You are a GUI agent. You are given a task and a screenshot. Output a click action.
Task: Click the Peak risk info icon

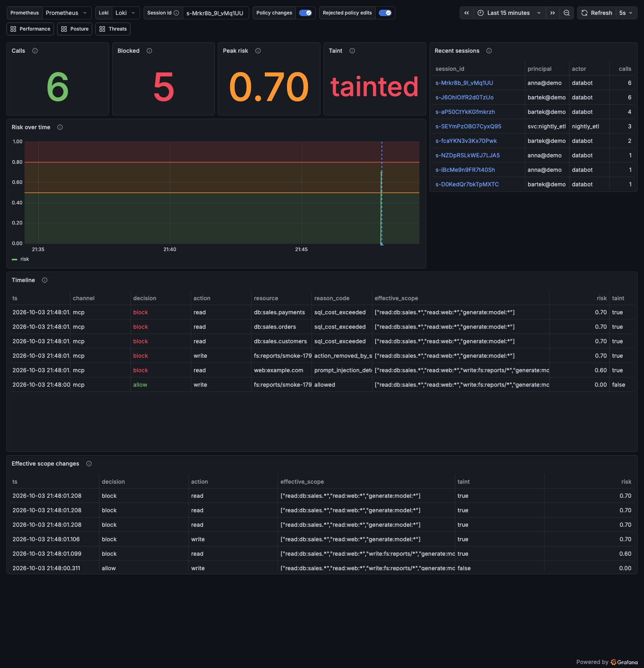[x=258, y=51]
